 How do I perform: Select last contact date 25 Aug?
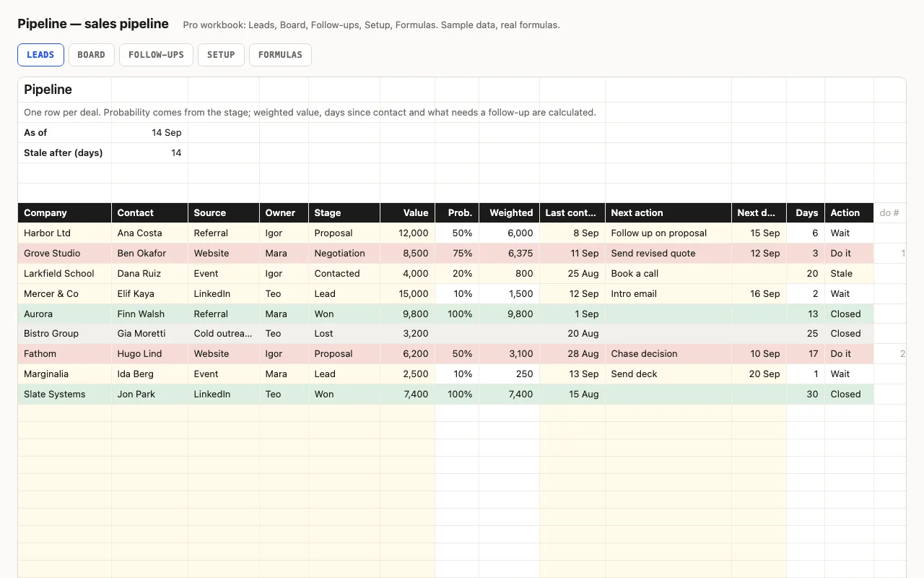coord(572,274)
